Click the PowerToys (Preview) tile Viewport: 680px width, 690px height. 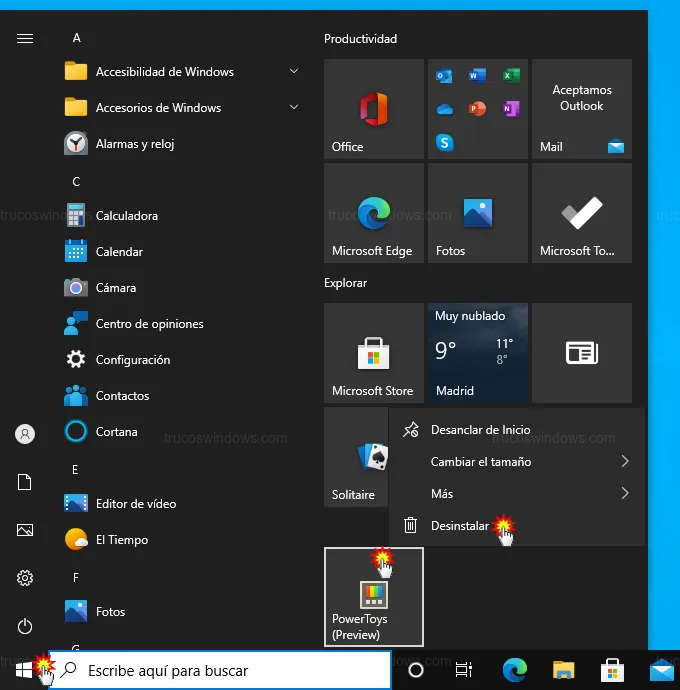click(373, 597)
